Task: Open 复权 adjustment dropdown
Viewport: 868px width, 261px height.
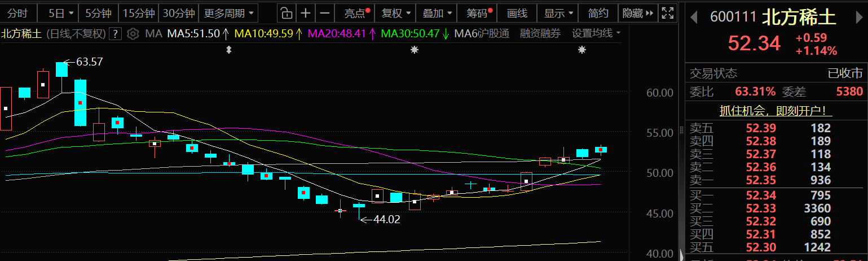Action: coord(395,12)
